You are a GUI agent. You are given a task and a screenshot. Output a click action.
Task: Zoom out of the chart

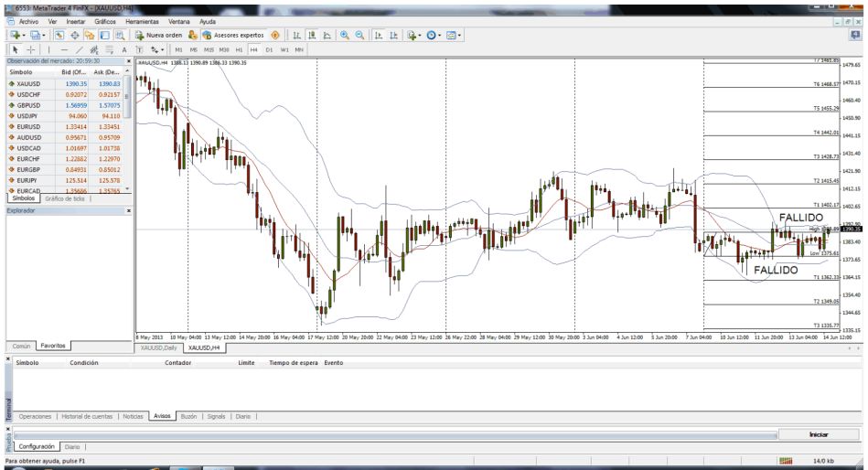pos(358,35)
